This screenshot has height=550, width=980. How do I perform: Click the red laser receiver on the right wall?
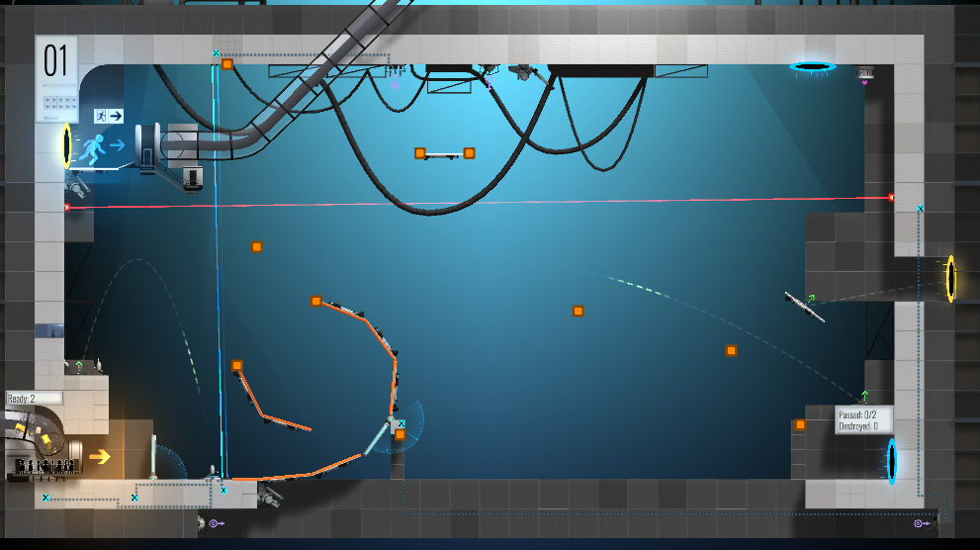point(892,198)
